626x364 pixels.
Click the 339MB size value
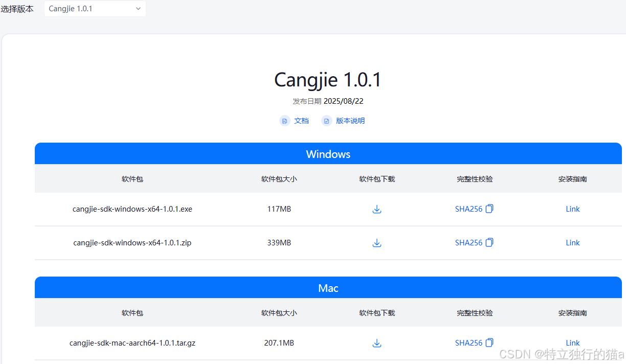pos(279,243)
